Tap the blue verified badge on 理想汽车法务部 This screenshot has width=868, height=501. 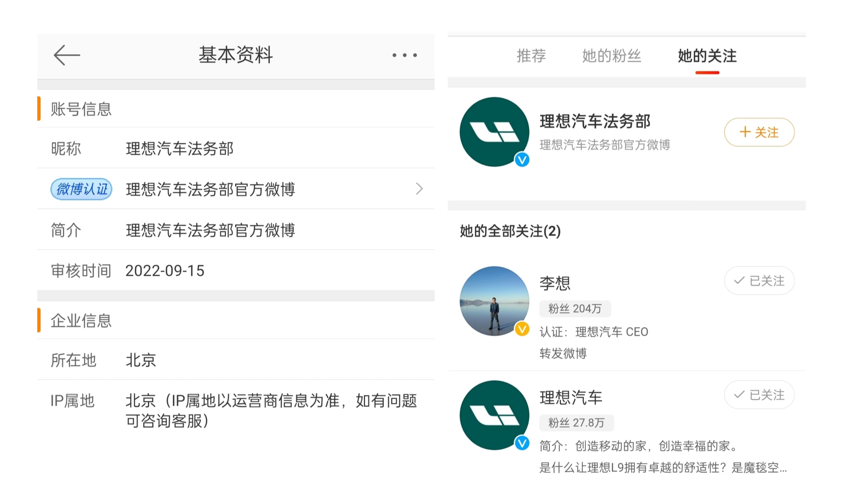pos(522,160)
